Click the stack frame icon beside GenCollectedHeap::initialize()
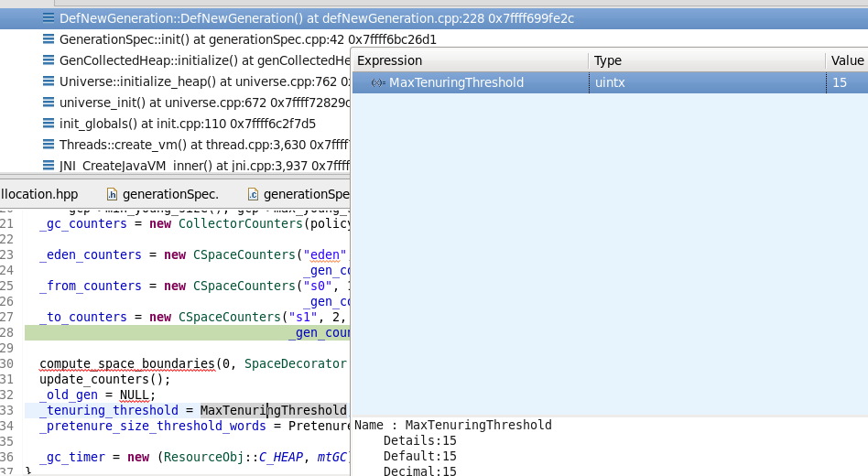This screenshot has width=868, height=476. click(x=49, y=59)
